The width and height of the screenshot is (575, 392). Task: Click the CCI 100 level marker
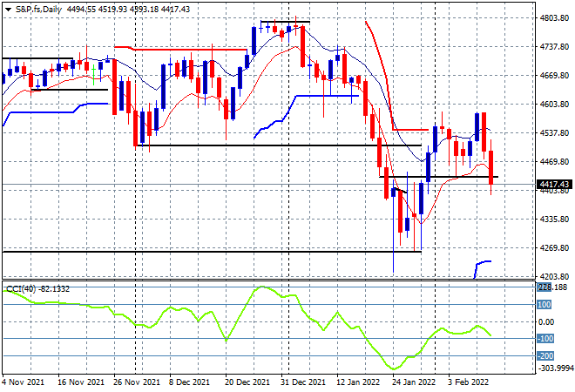click(x=545, y=305)
